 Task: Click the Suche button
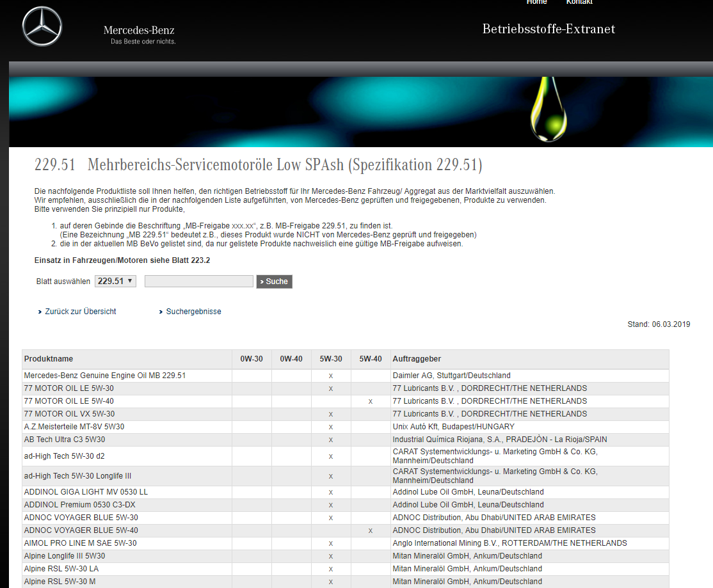[274, 282]
